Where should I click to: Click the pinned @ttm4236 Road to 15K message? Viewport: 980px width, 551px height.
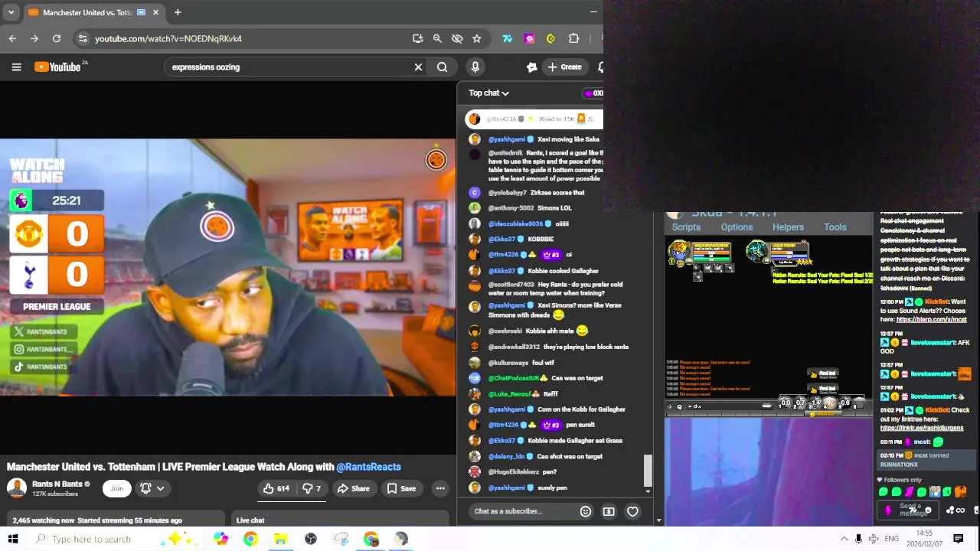point(535,119)
